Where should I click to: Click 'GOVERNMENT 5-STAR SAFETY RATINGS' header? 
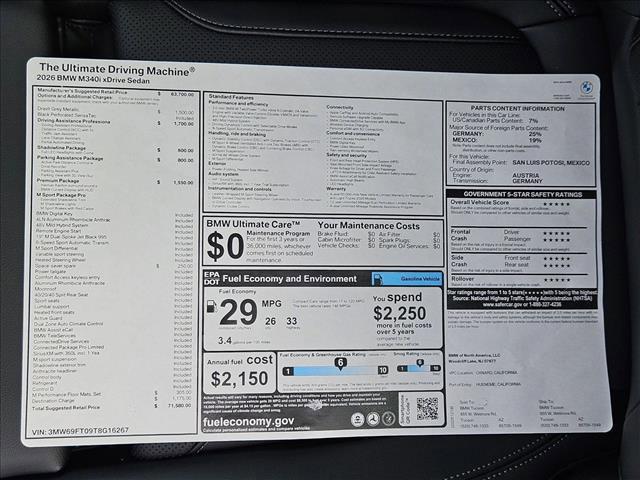pos(522,194)
